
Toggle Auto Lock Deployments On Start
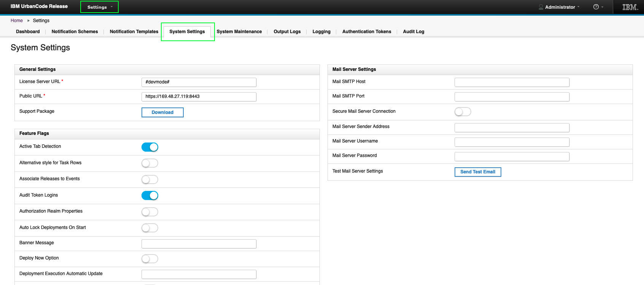[150, 228]
